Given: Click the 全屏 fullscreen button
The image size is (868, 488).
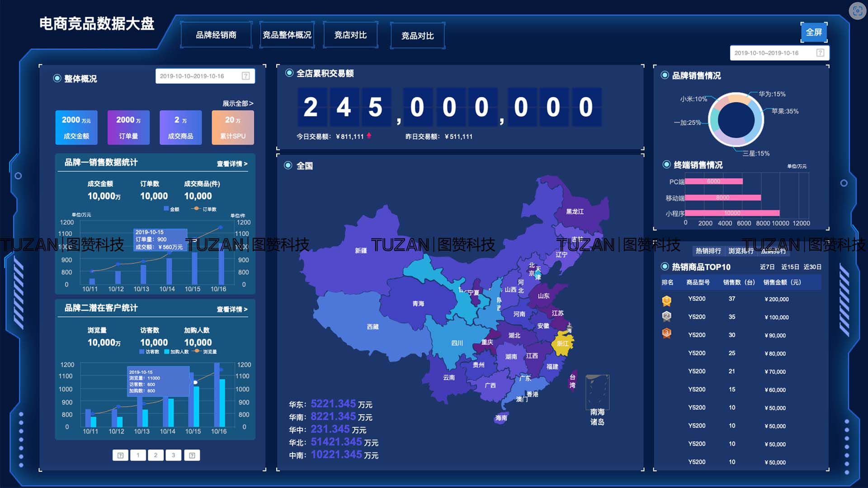Looking at the screenshot, I should [x=814, y=32].
